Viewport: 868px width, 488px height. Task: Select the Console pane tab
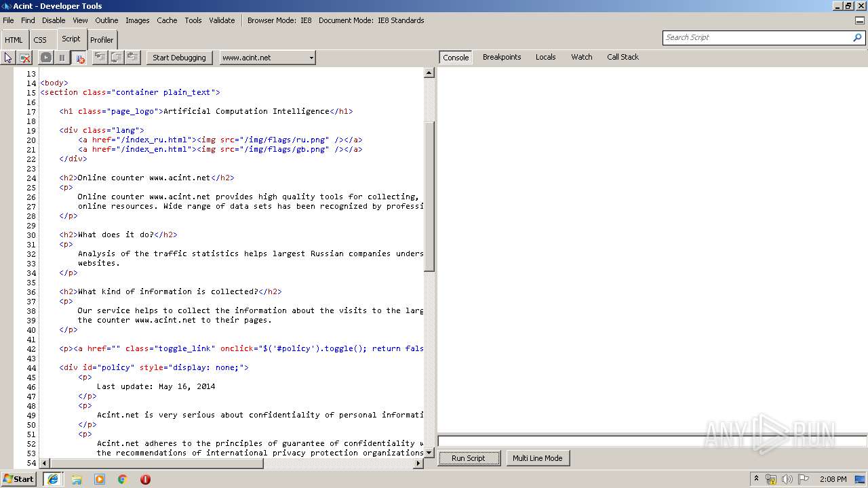pyautogui.click(x=456, y=58)
